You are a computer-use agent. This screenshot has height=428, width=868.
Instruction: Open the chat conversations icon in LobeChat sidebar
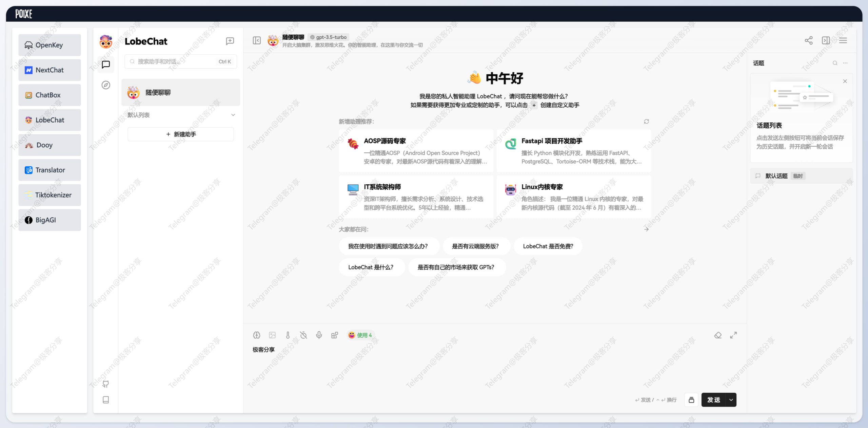106,64
